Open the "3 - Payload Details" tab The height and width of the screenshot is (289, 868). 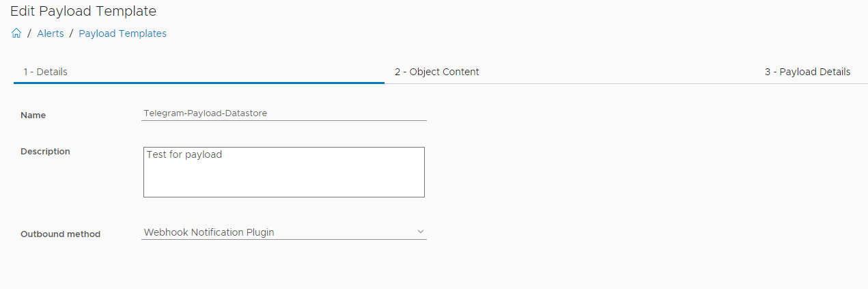[x=807, y=72]
